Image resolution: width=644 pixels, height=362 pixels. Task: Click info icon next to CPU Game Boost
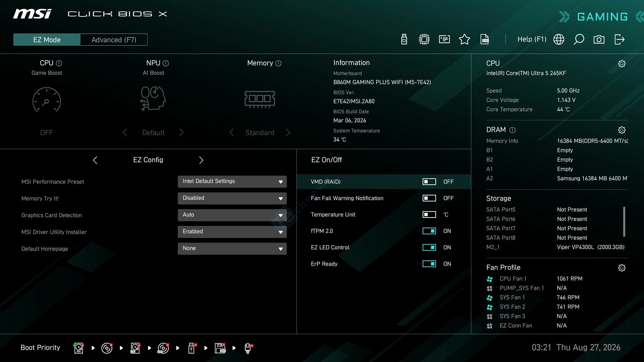[x=59, y=63]
